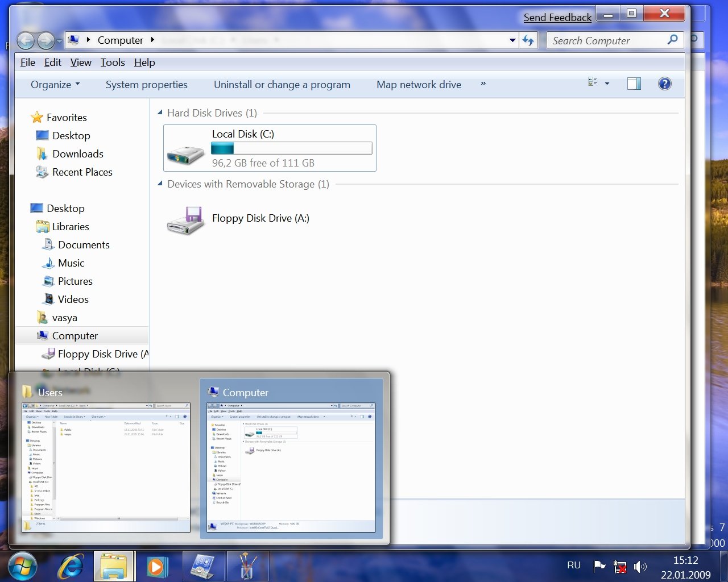Viewport: 728px width, 582px height.
Task: Select Floppy Disk Drive in navigation tree
Action: [x=94, y=354]
